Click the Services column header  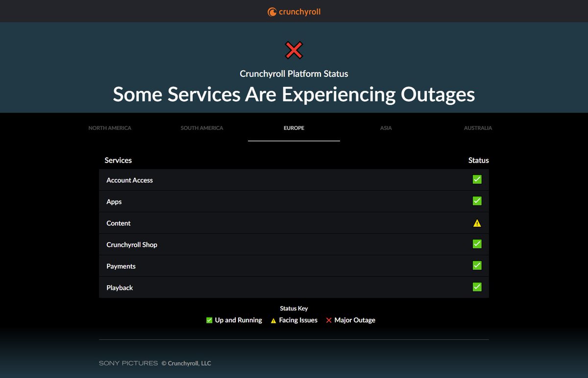[x=118, y=160]
